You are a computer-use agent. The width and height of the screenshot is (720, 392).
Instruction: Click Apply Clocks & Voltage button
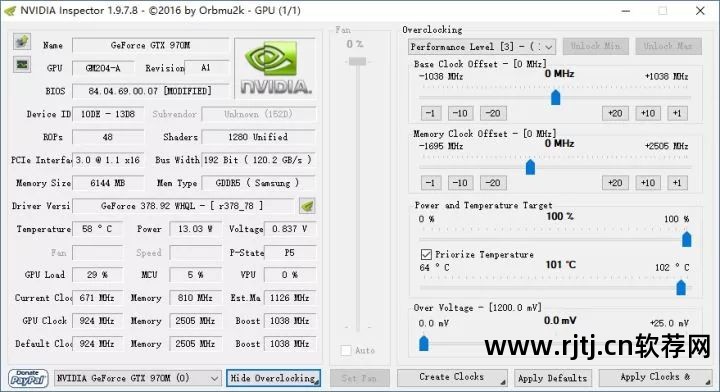(655, 377)
